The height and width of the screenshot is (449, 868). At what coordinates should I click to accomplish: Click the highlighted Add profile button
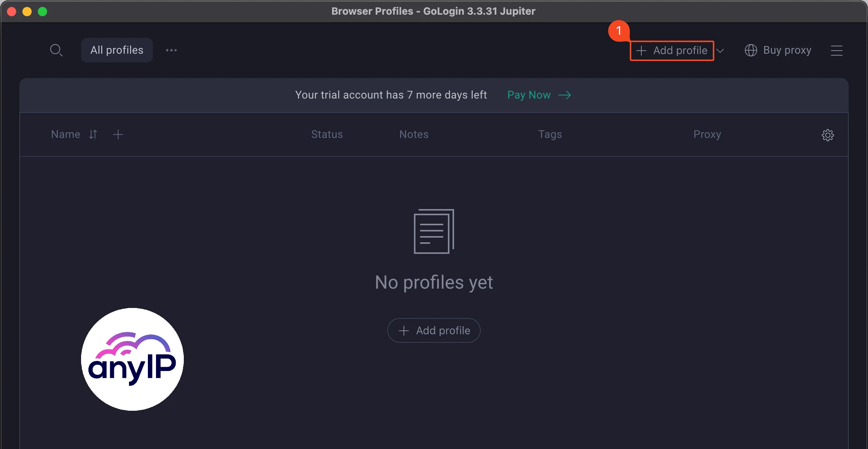click(671, 50)
